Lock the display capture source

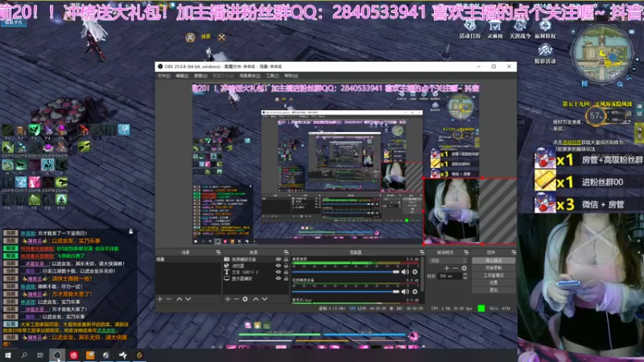[x=286, y=278]
